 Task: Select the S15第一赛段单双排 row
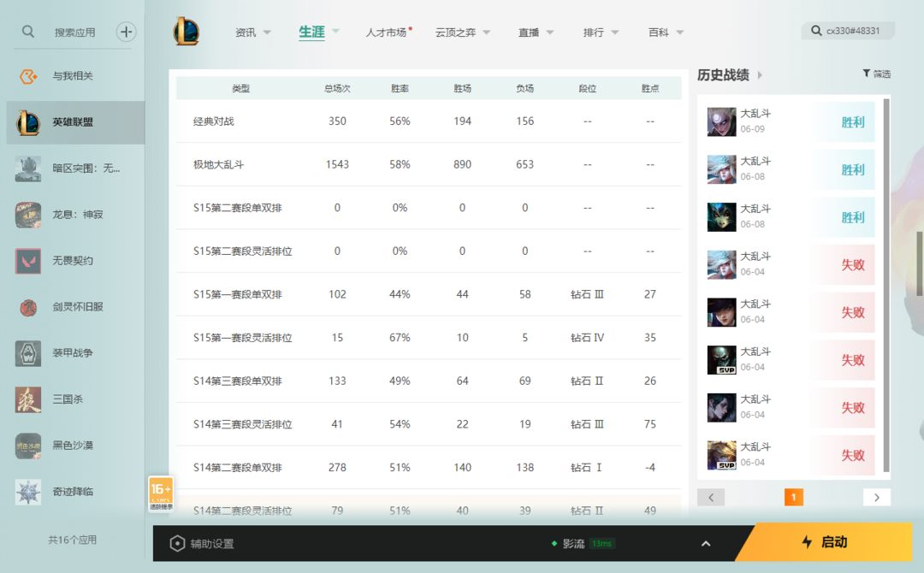click(x=429, y=294)
